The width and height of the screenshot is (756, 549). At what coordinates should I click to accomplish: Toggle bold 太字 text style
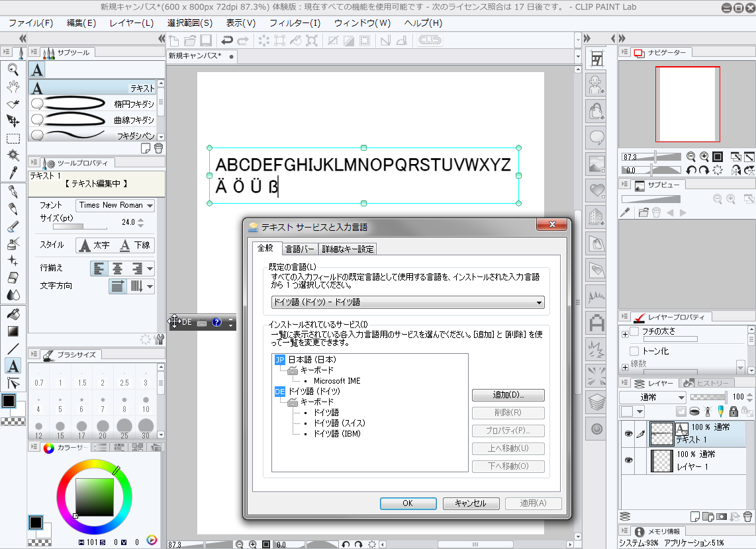(x=93, y=245)
